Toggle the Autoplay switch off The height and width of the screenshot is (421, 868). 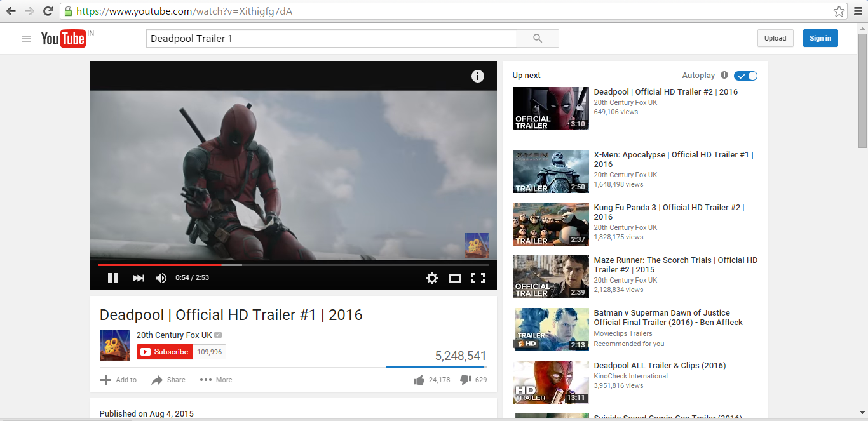pyautogui.click(x=745, y=76)
